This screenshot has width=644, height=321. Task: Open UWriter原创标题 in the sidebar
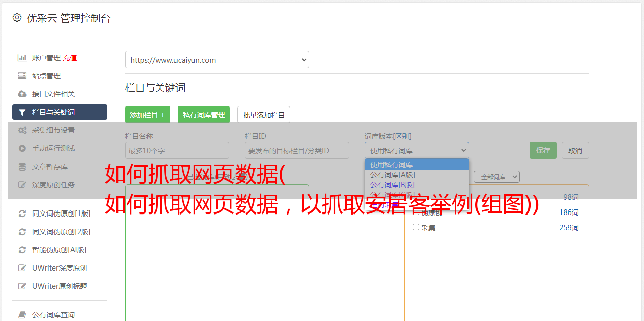click(60, 286)
